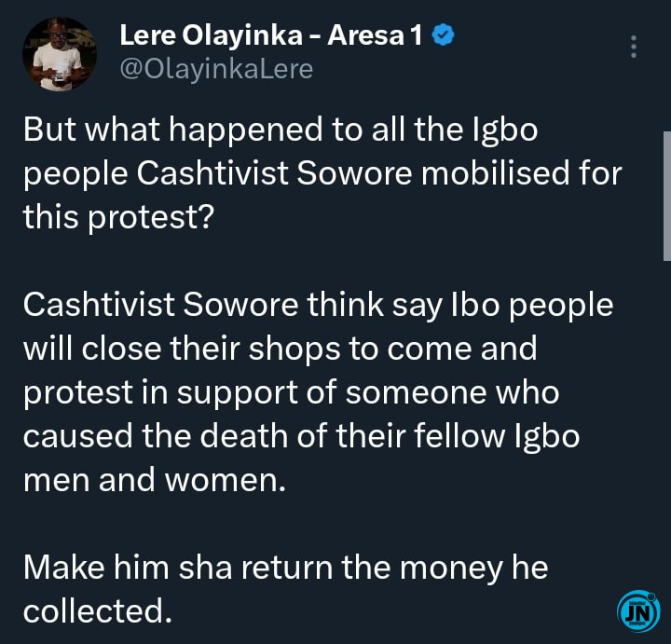Open Lere Olayinka's profile picture
The width and height of the screenshot is (671, 644).
pos(60,54)
